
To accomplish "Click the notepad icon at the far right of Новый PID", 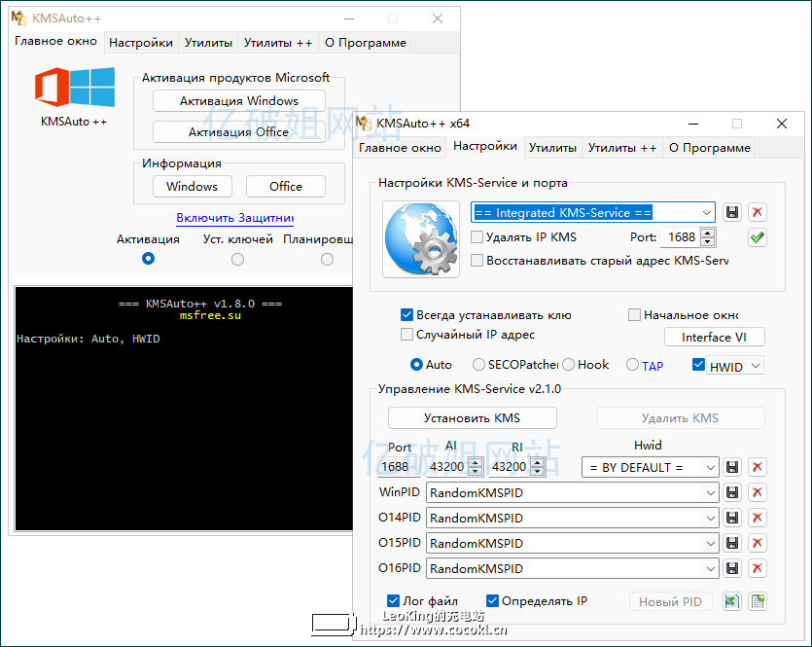I will pos(758,601).
